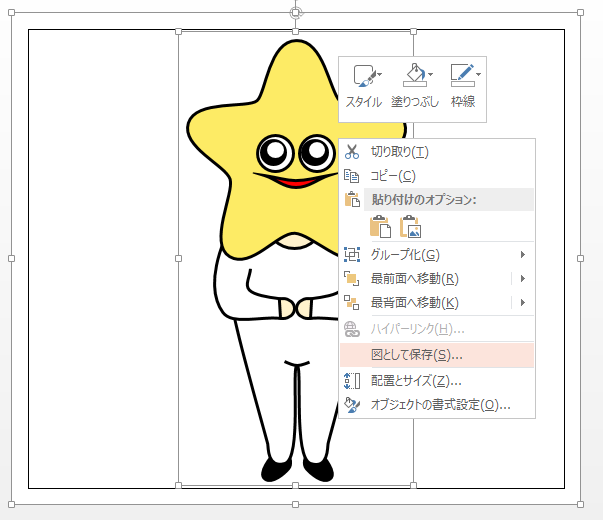
Task: Click the outer group's bottom middle handle
Action: pyautogui.click(x=295, y=504)
